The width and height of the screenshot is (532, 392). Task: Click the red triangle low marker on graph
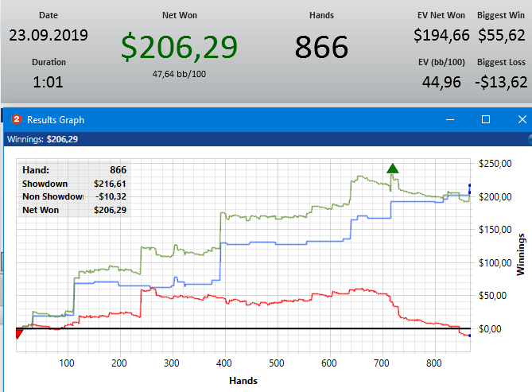click(19, 334)
